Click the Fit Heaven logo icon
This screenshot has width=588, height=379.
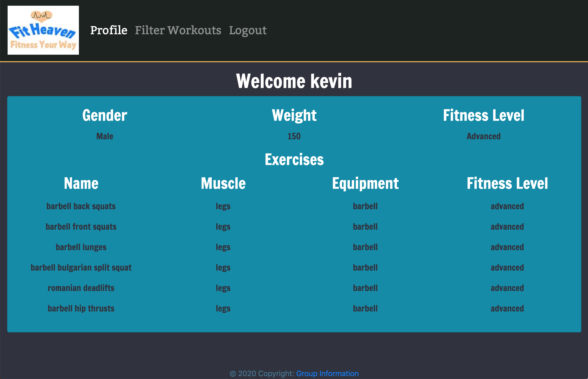[43, 30]
